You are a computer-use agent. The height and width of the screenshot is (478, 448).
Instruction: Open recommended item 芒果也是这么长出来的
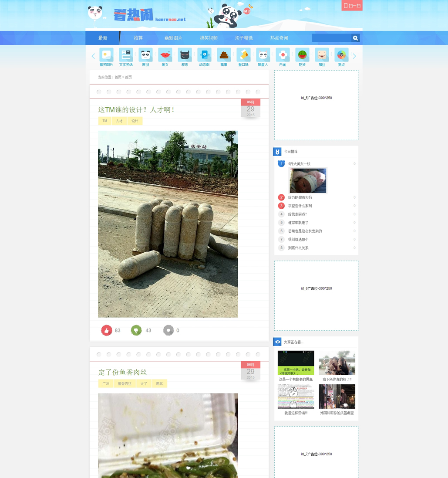pyautogui.click(x=305, y=231)
